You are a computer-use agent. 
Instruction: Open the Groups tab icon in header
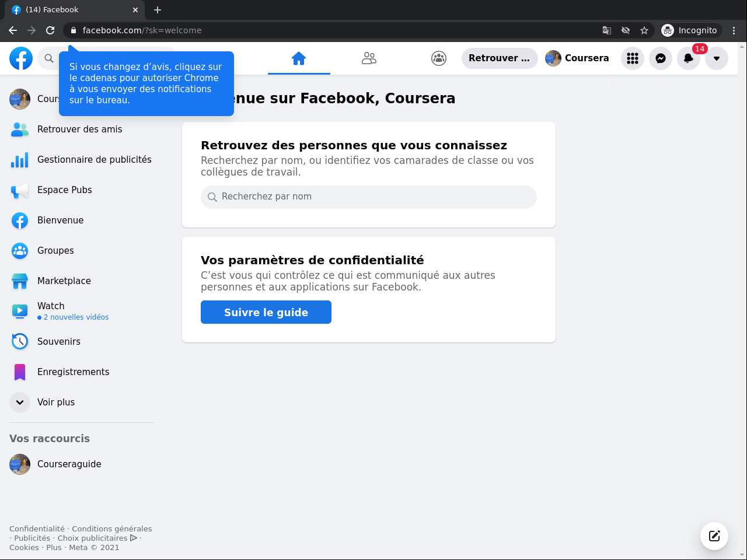(439, 58)
